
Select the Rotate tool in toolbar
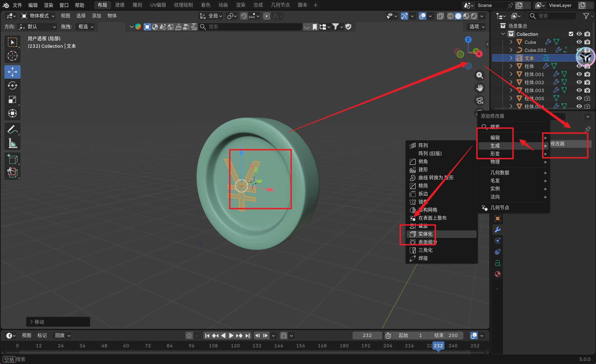pyautogui.click(x=12, y=86)
